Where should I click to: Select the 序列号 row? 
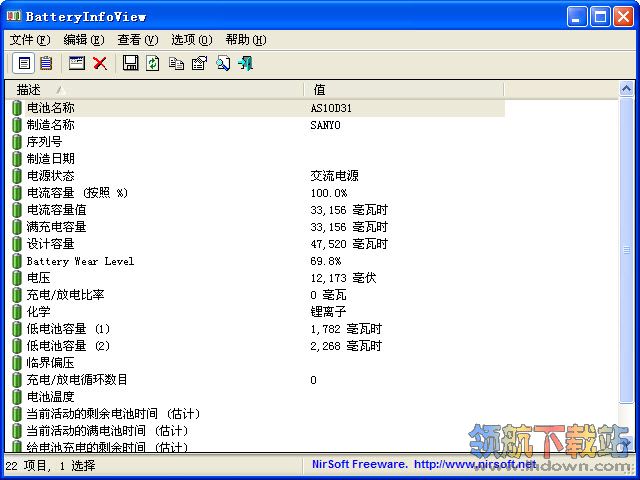(x=256, y=142)
